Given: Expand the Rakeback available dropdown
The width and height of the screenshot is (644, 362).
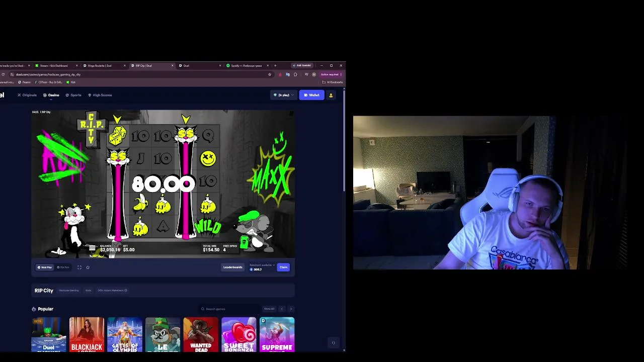Looking at the screenshot, I should point(262,265).
